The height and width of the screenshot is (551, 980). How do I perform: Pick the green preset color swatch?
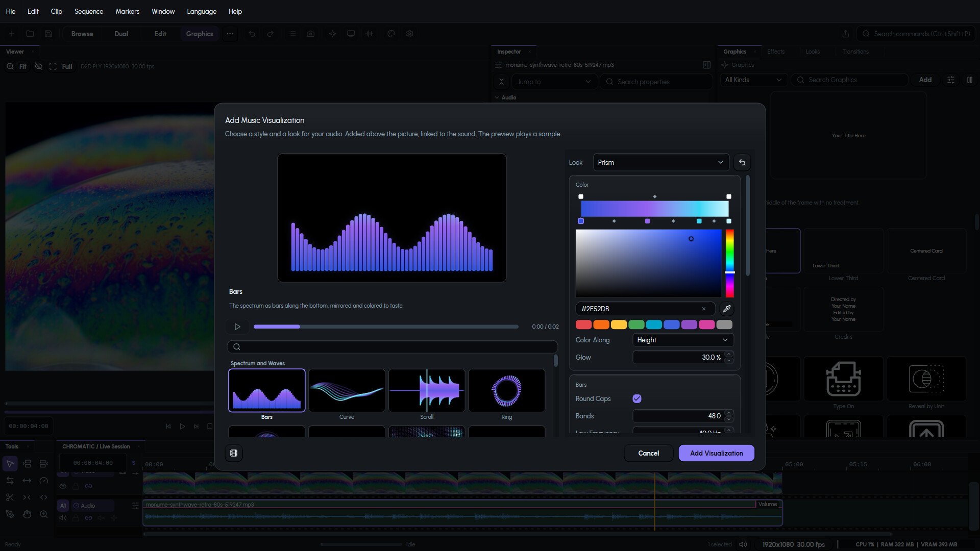[636, 324]
